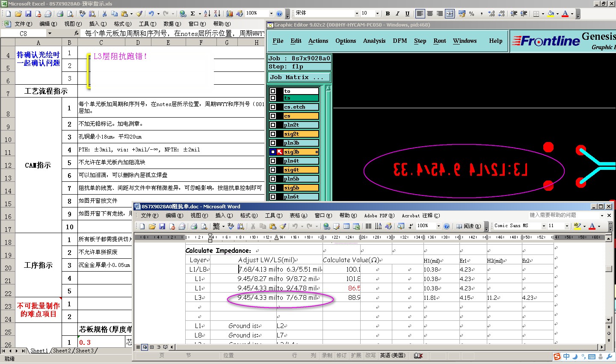
Task: Click Excel Save icon in standard toolbar
Action: click(28, 14)
